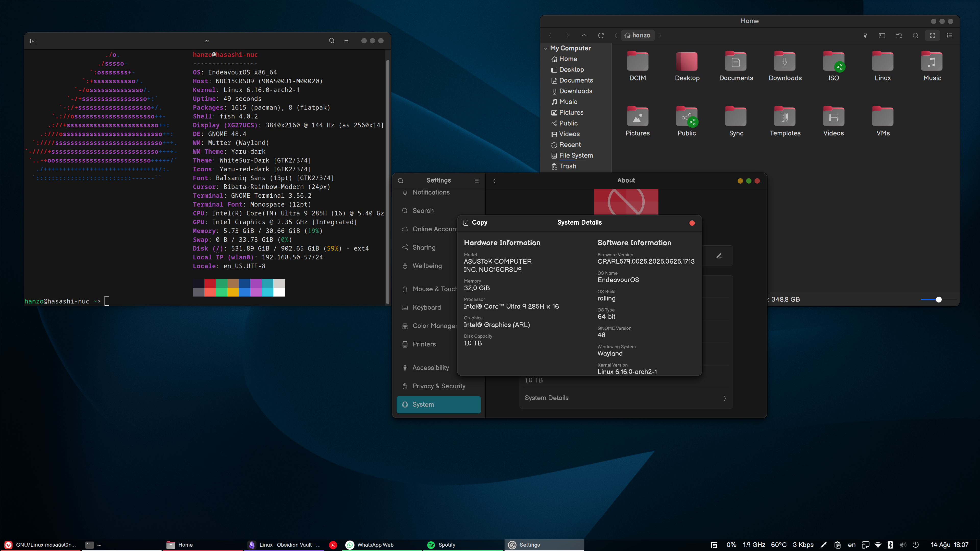Copy the system details
The image size is (980, 551).
(475, 223)
